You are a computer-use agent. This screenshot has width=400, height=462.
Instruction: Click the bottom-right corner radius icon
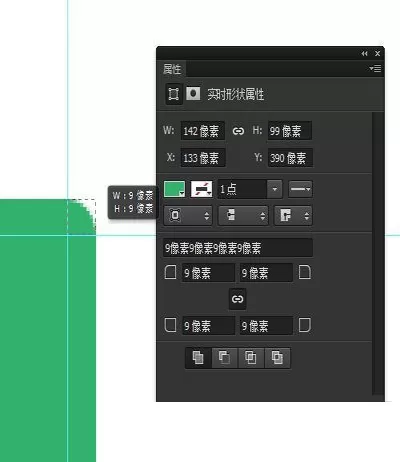[x=305, y=325]
